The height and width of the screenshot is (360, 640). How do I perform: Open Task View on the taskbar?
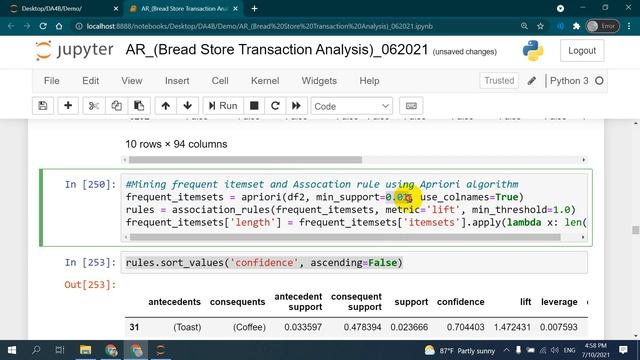[60, 350]
